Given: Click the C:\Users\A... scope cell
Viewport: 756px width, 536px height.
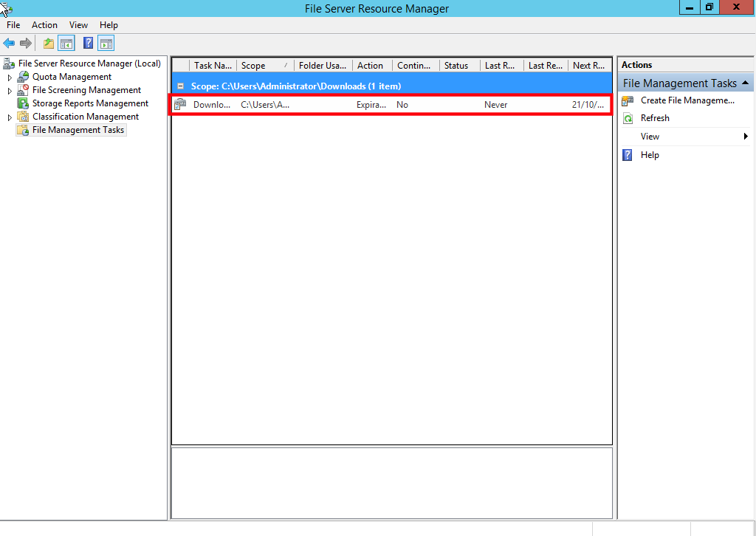Looking at the screenshot, I should point(265,105).
